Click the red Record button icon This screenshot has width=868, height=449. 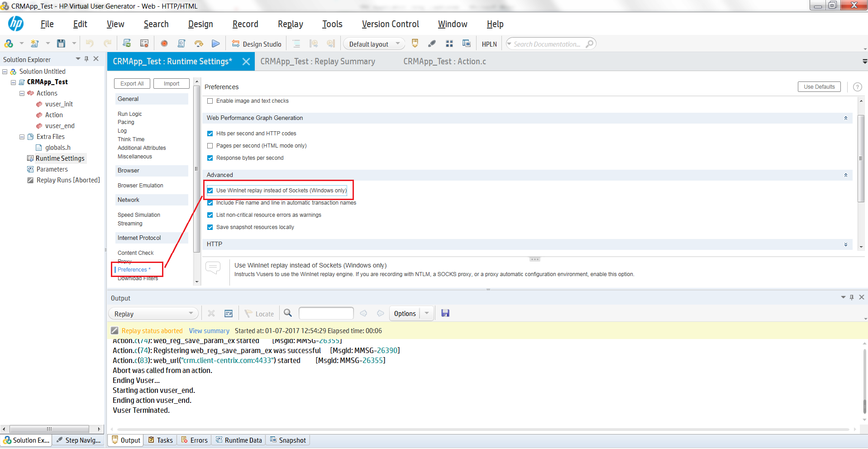tap(164, 44)
